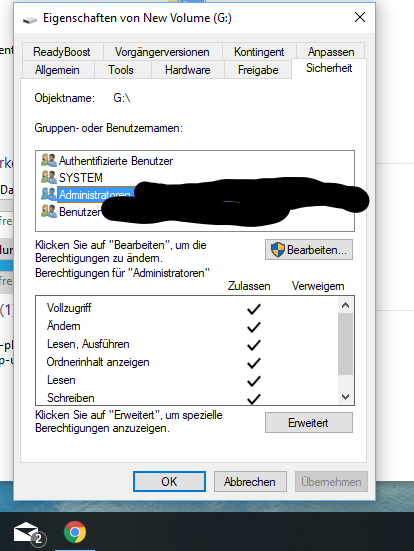Click the Vollzugriff permission row
414x551 pixels.
tap(187, 308)
